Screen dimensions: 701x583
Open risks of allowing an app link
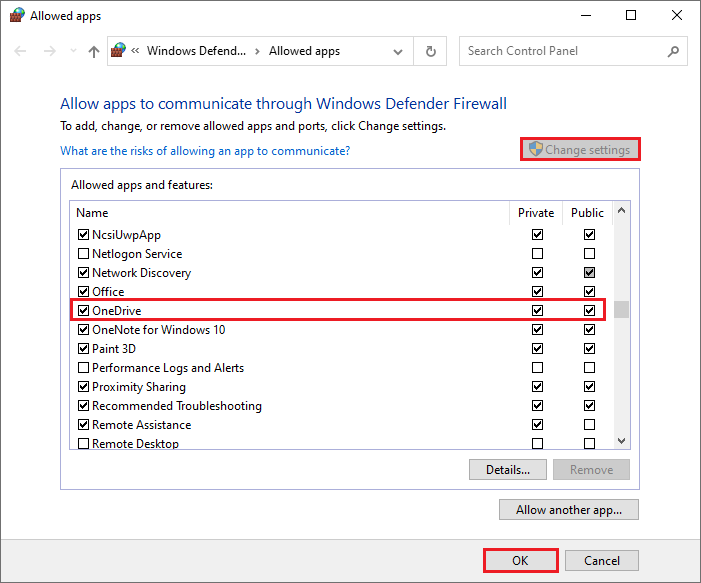(x=205, y=151)
